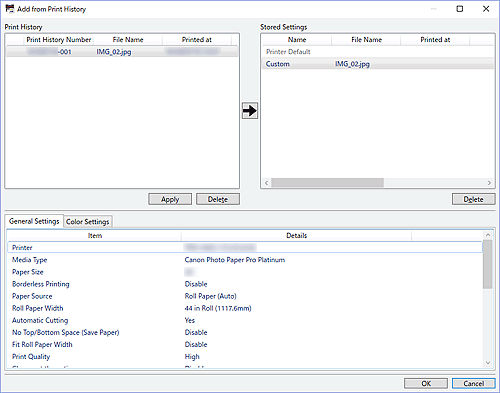
Task: Click the left arrow of the Stored Settings scrollbar
Action: (x=266, y=183)
